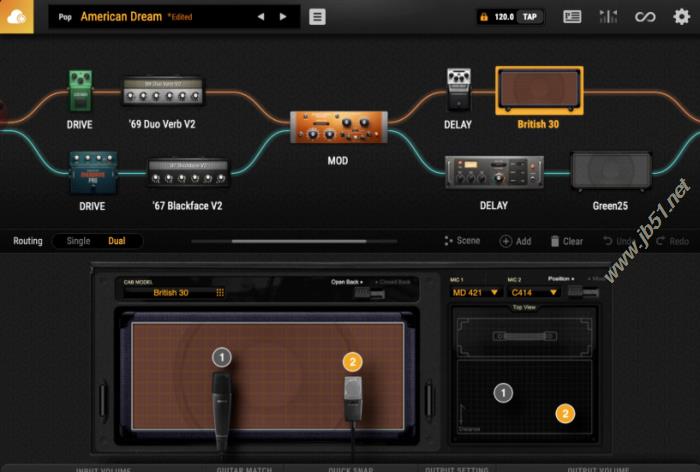Image resolution: width=700 pixels, height=472 pixels.
Task: Open the cab model grid icon
Action: 220,292
